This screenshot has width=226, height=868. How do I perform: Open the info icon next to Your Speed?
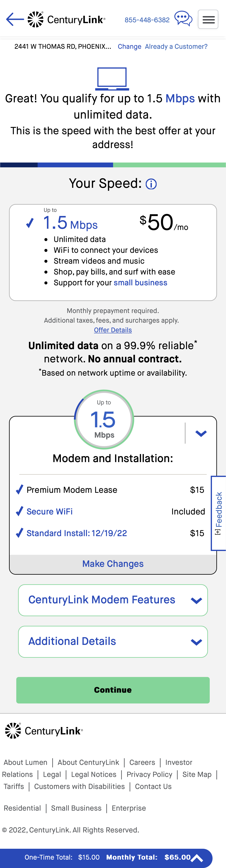pos(151,184)
